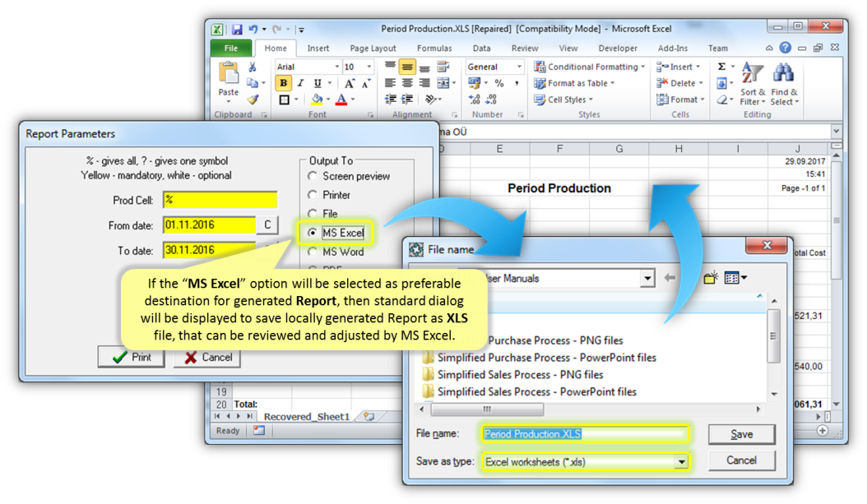Image resolution: width=867 pixels, height=504 pixels.
Task: Toggle Bold formatting in Font group
Action: (x=283, y=83)
